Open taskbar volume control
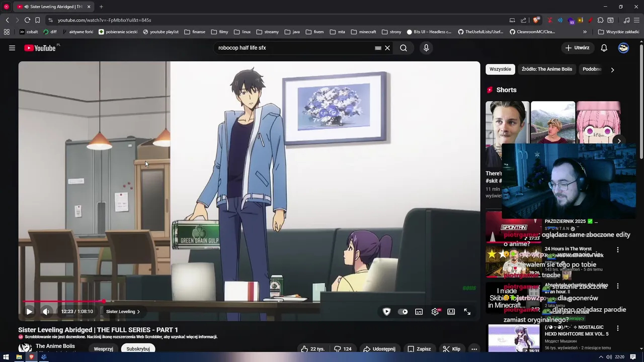644x362 pixels. coord(609,357)
